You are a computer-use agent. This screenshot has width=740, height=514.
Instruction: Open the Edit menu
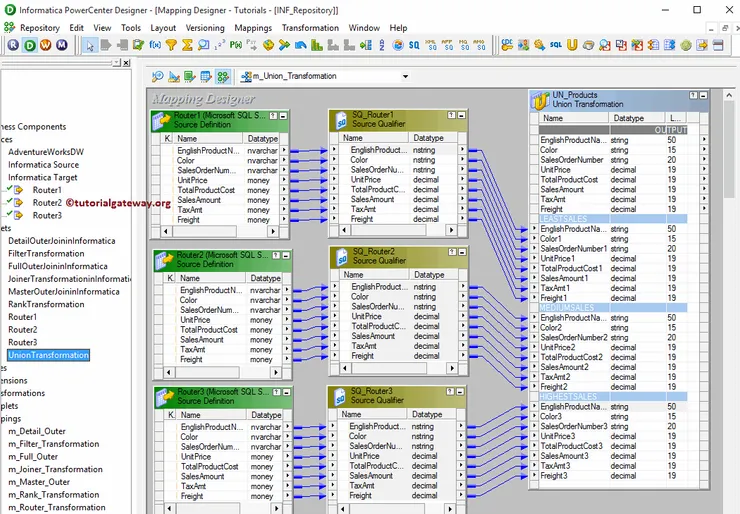76,28
